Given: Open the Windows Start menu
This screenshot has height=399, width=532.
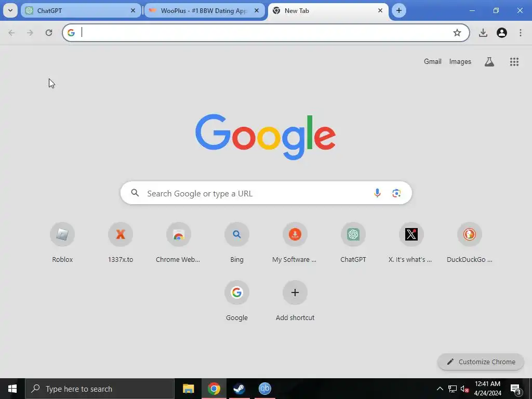Looking at the screenshot, I should point(12,389).
